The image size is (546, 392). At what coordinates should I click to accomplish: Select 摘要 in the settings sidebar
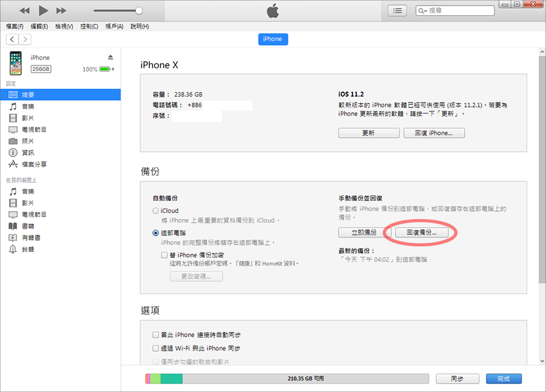point(61,95)
